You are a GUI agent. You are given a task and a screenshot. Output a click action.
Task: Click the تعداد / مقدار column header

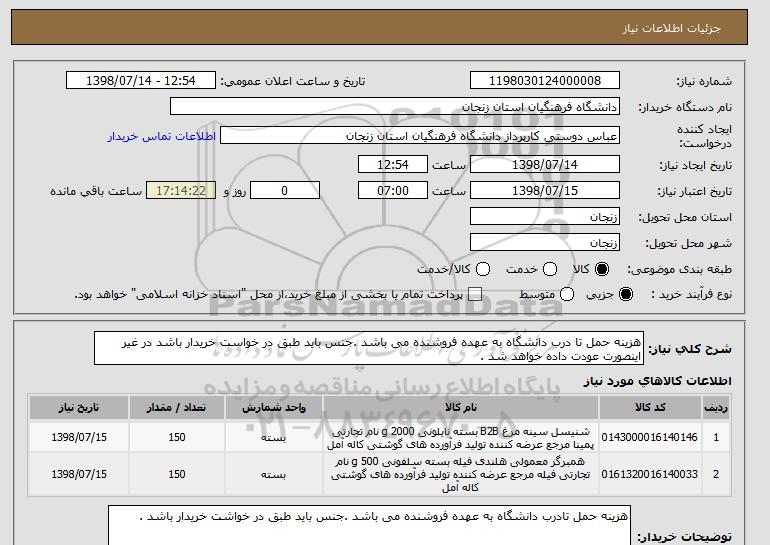(177, 408)
